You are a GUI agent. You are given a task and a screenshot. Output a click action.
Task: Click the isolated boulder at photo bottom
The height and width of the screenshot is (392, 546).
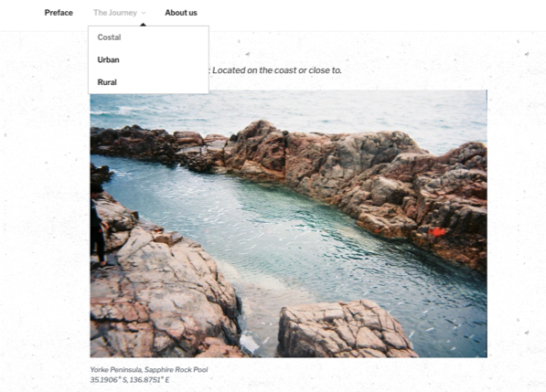[345, 330]
